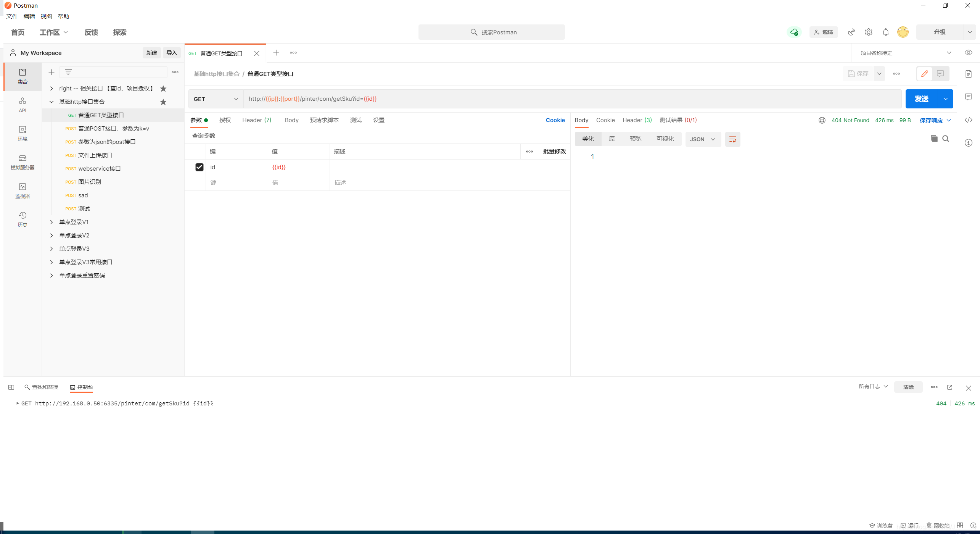The height and width of the screenshot is (534, 980).
Task: Open the code snippet icon in right sidebar
Action: click(968, 120)
